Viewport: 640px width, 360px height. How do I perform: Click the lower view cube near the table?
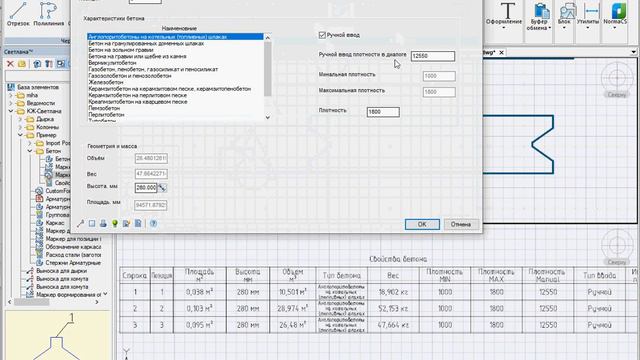[617, 247]
